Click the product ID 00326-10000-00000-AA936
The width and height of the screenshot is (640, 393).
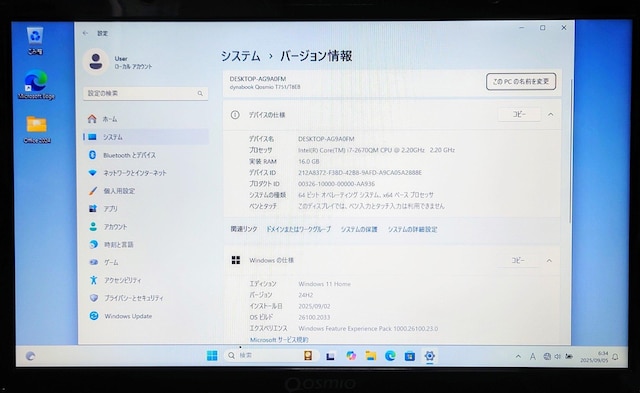[336, 184]
